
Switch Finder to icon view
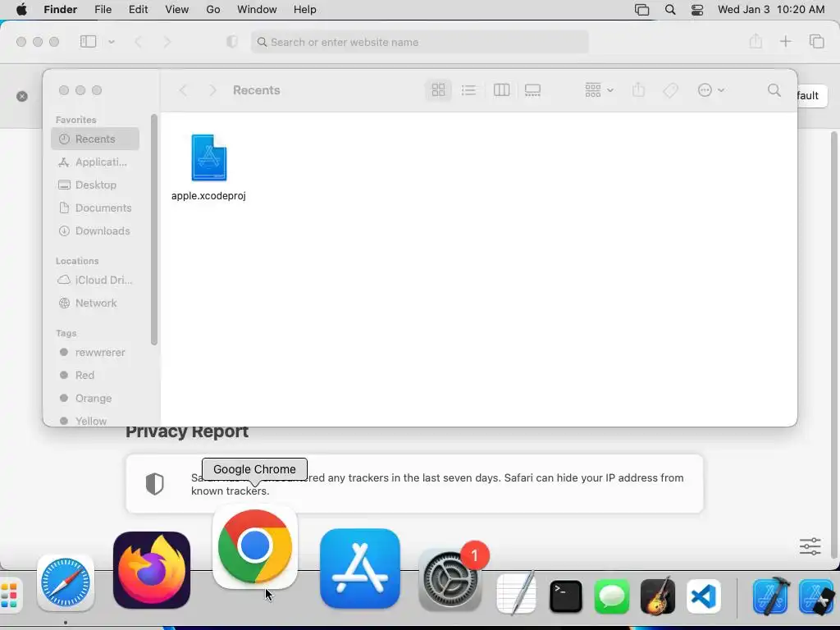pos(438,90)
